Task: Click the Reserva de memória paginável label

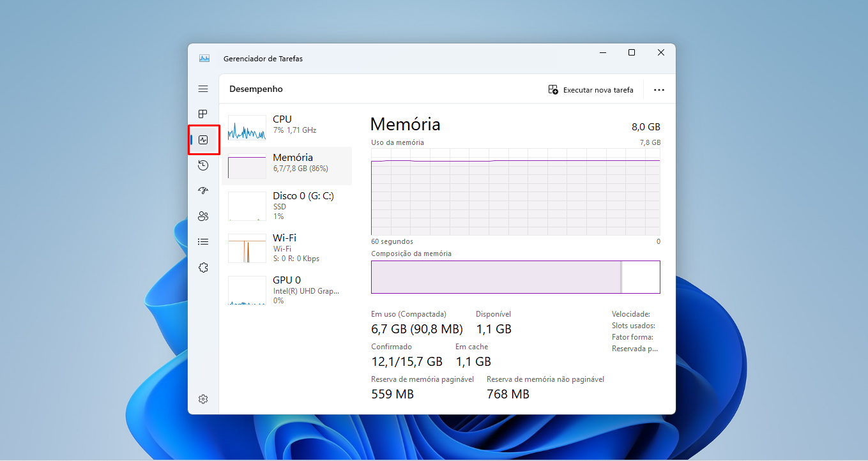Action: (422, 379)
